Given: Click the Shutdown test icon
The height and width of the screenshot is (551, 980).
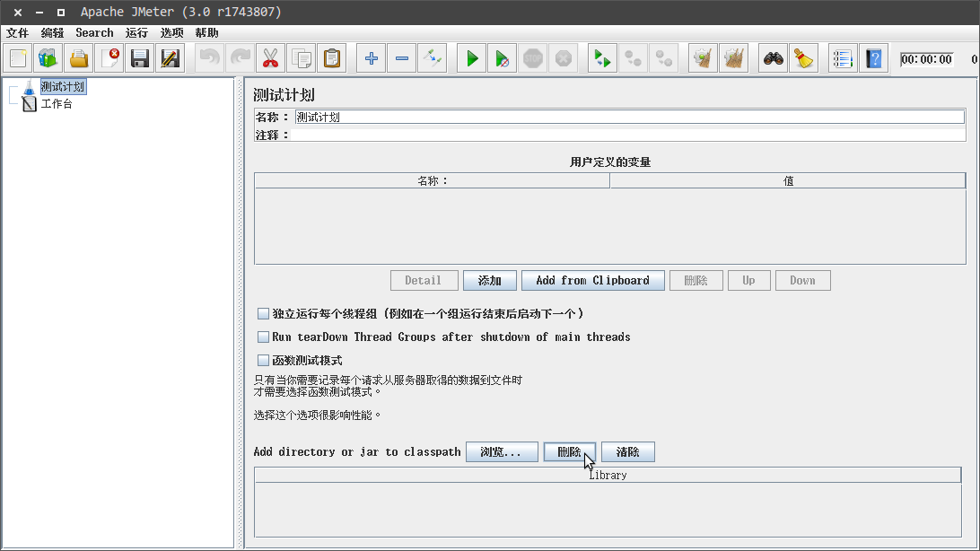Looking at the screenshot, I should point(563,58).
